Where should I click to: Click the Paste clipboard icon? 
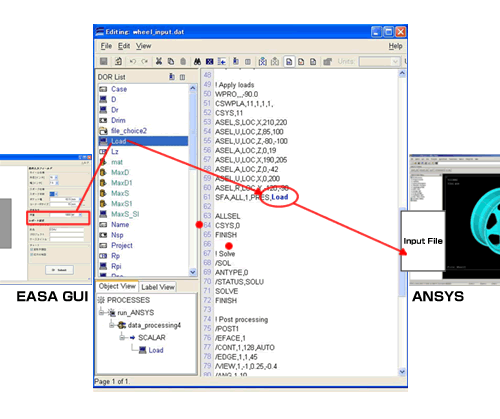pos(183,61)
